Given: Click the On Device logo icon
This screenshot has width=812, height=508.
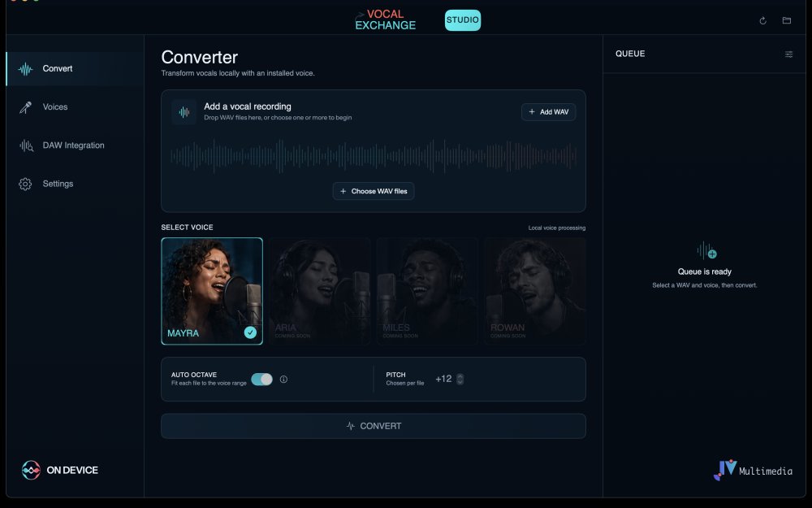Looking at the screenshot, I should (31, 470).
